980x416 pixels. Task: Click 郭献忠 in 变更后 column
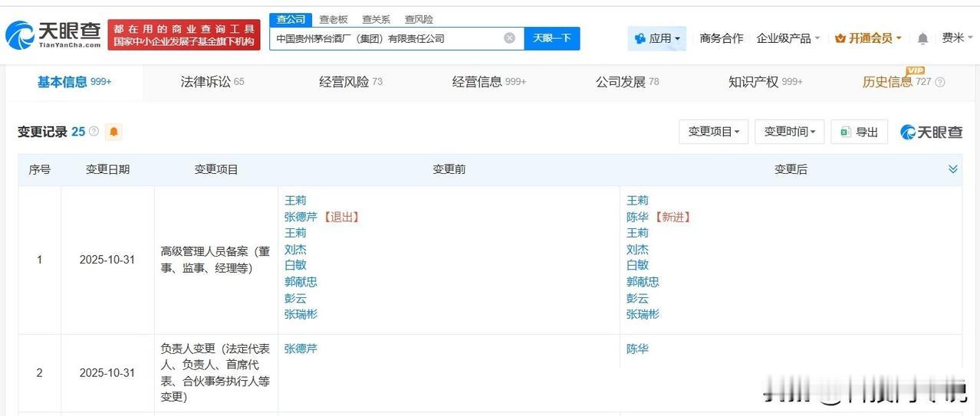643,282
